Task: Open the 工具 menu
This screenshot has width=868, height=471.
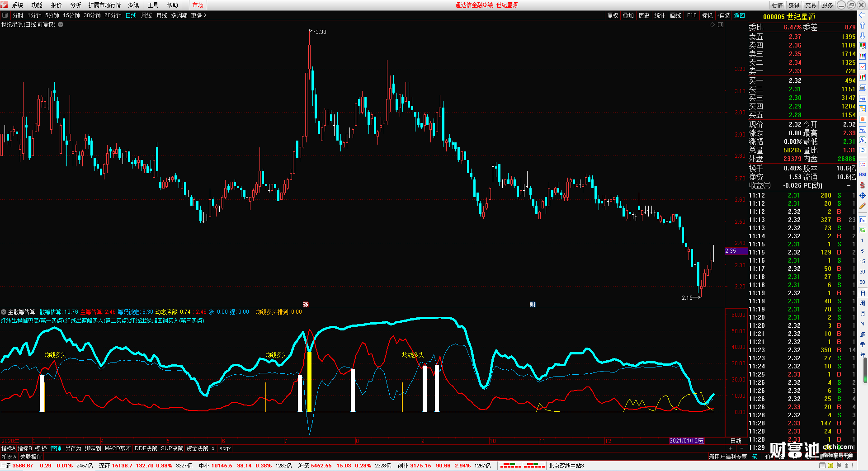Action: click(153, 5)
